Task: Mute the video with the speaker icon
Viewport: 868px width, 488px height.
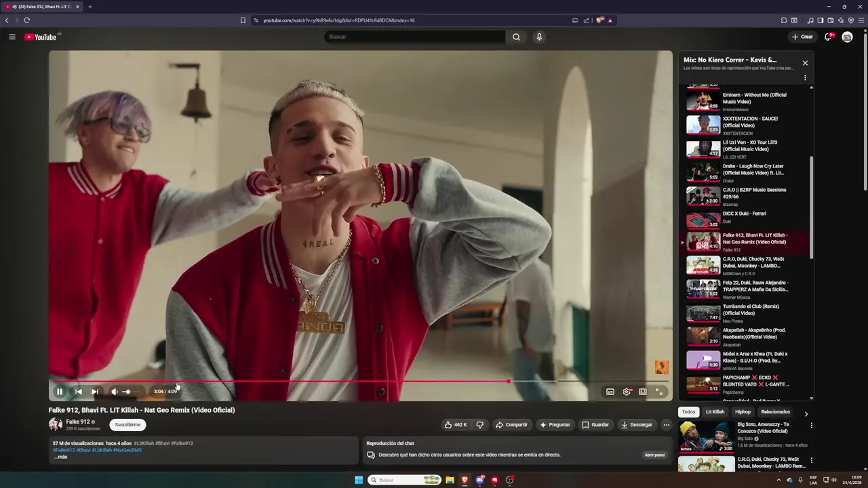Action: (115, 392)
